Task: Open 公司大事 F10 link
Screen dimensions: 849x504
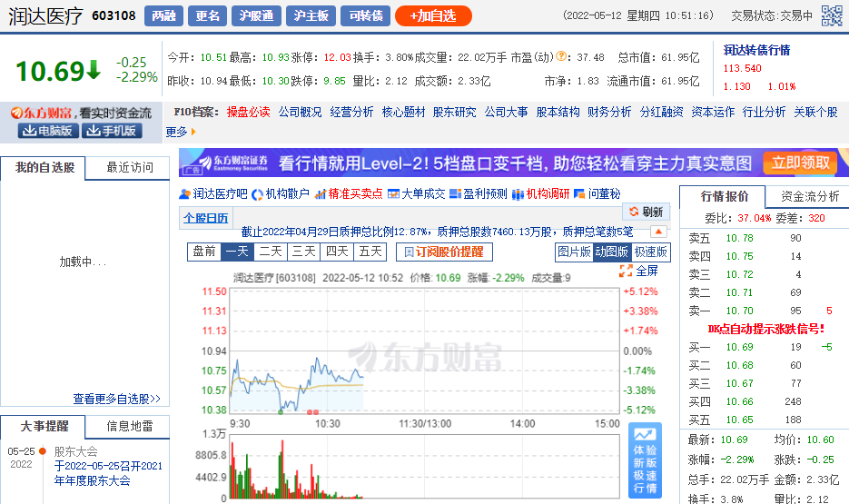Action: (x=507, y=112)
